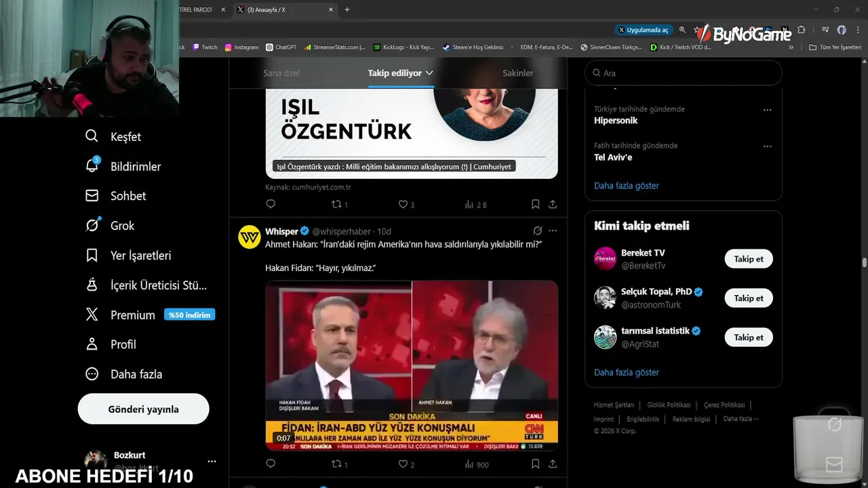Open İçerik Üreticisi Stüdyosu item
Viewport: 868px width, 488px height.
click(146, 285)
